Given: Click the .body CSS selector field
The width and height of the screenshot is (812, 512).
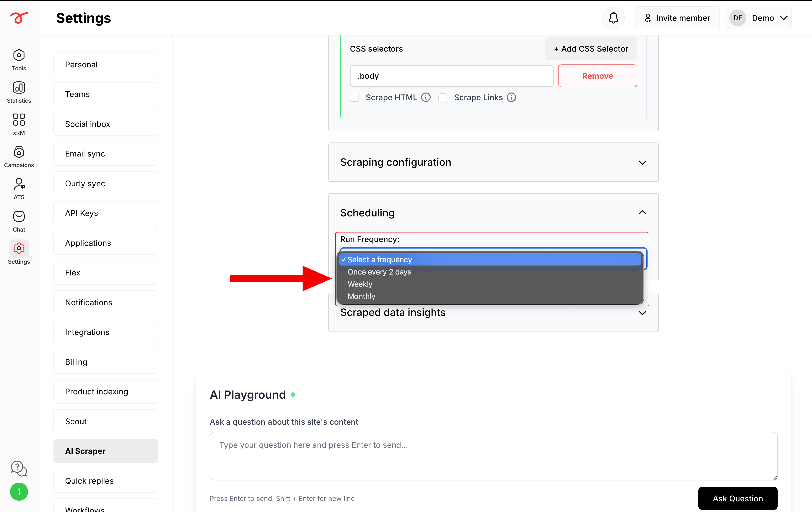Looking at the screenshot, I should click(x=451, y=76).
